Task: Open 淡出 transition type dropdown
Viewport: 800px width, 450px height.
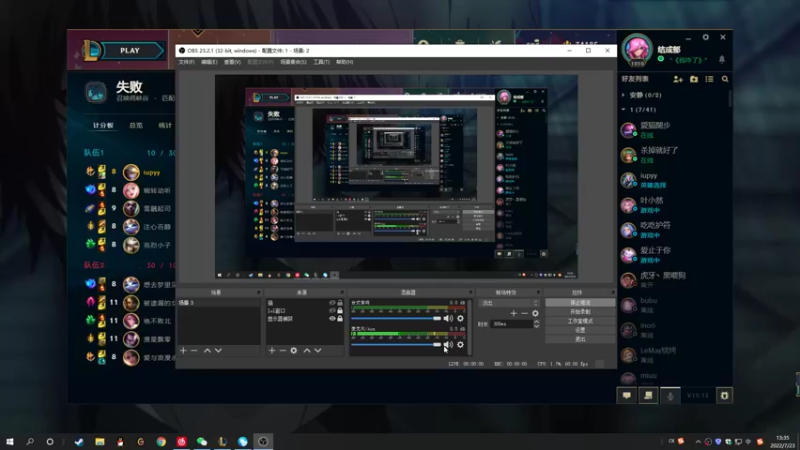Action: point(509,303)
